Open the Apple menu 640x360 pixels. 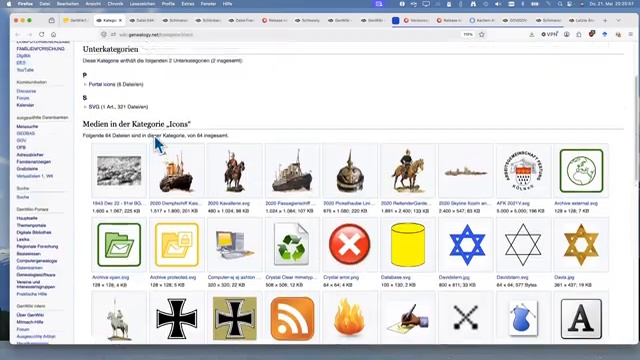8,4
